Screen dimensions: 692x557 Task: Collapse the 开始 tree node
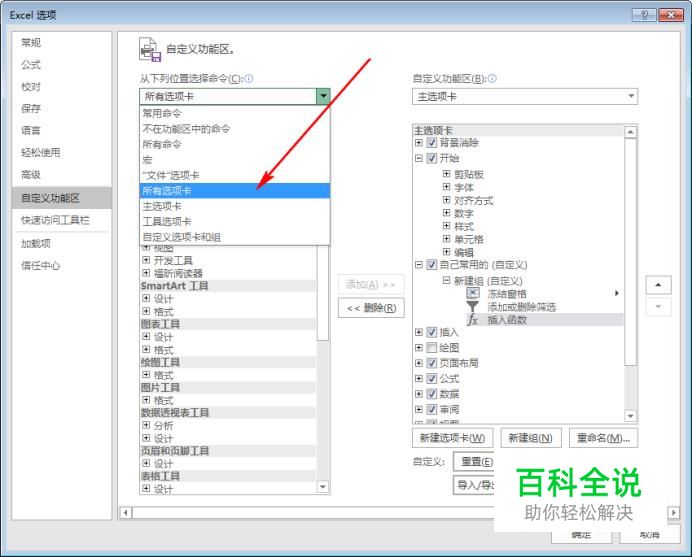pos(419,158)
